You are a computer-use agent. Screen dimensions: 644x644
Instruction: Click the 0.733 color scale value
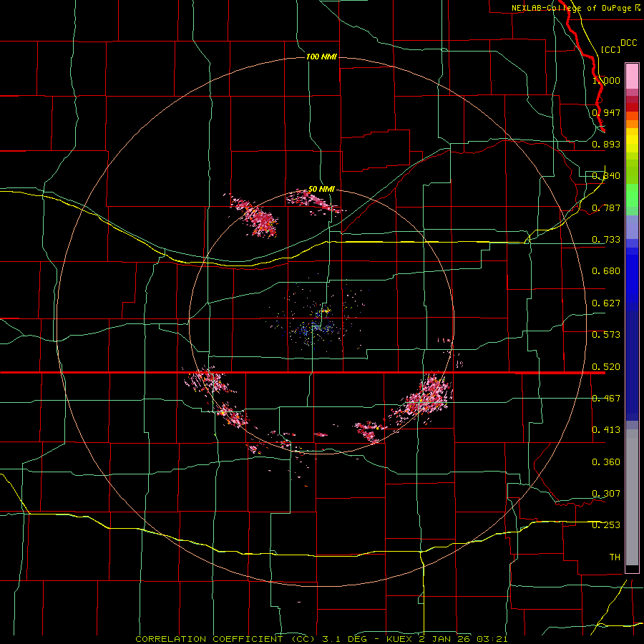point(606,240)
